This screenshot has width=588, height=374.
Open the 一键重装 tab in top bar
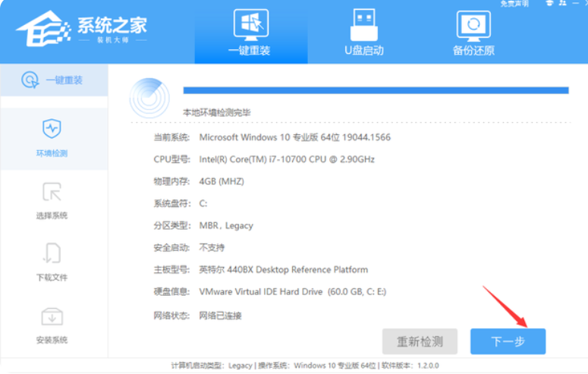[x=250, y=33]
